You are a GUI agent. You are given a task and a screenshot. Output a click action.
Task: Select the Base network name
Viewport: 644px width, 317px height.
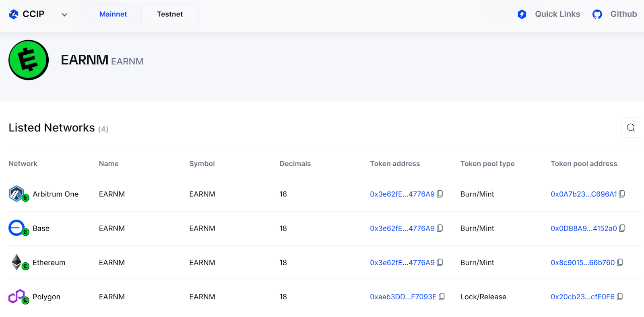point(41,228)
